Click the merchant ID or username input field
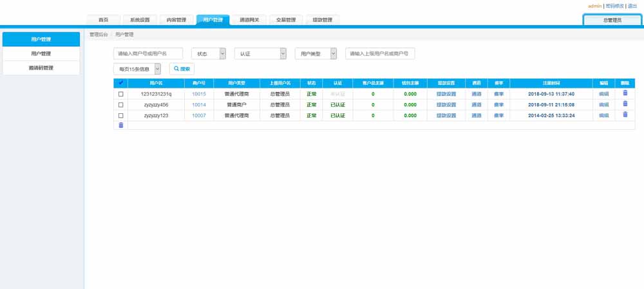Screen dimensions: 644x289 click(x=148, y=53)
